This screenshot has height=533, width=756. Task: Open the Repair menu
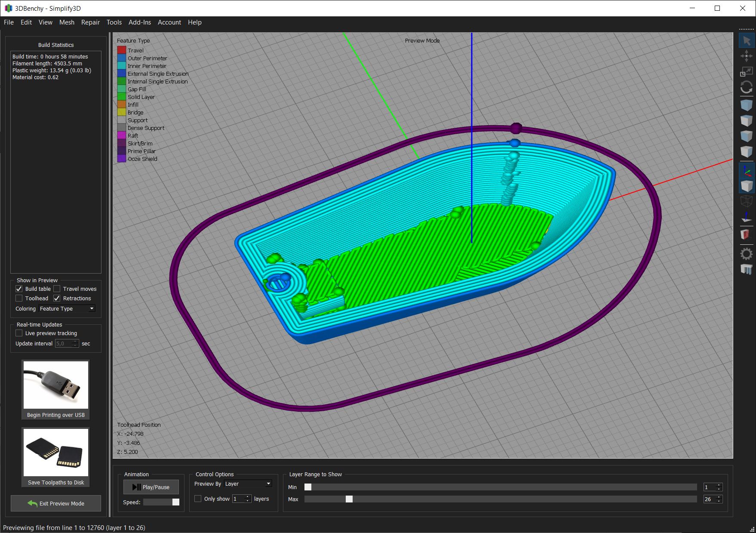pos(90,22)
